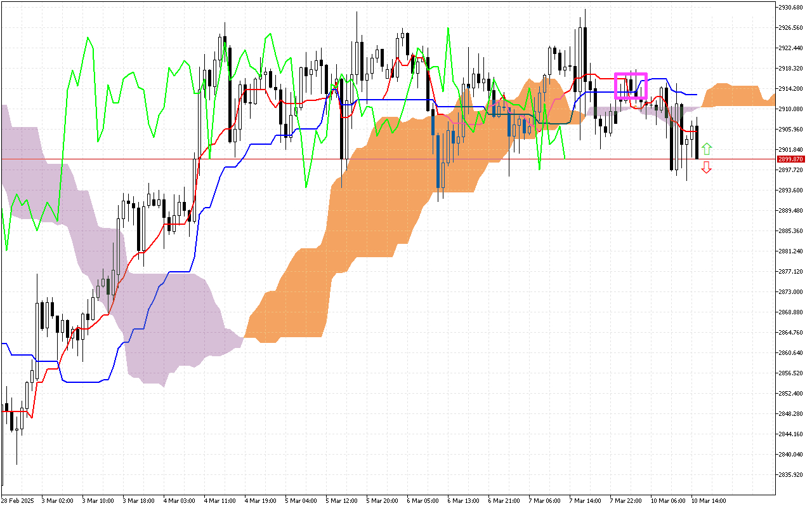
Task: Choose the 2835.920 price axis value
Action: coord(791,474)
